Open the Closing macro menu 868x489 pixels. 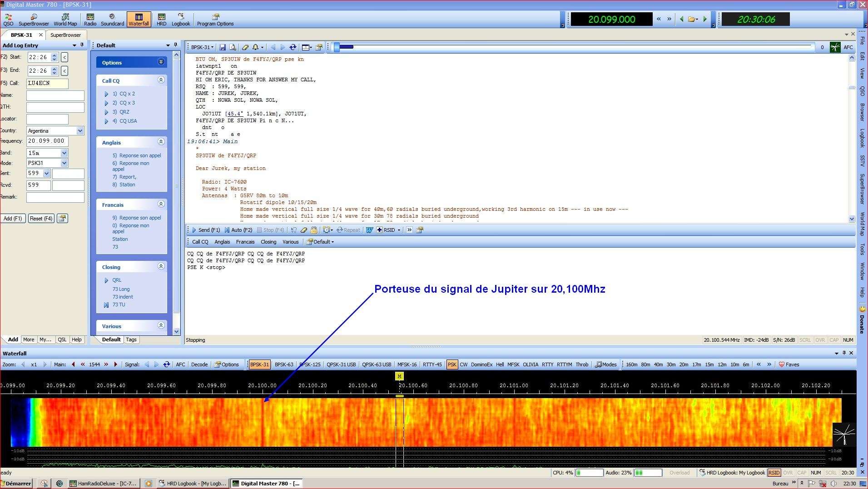[268, 242]
